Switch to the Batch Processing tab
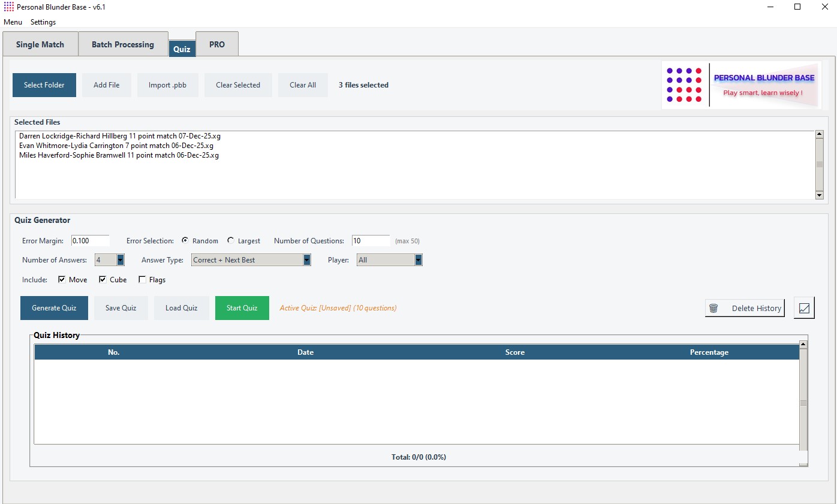The image size is (837, 504). click(123, 44)
